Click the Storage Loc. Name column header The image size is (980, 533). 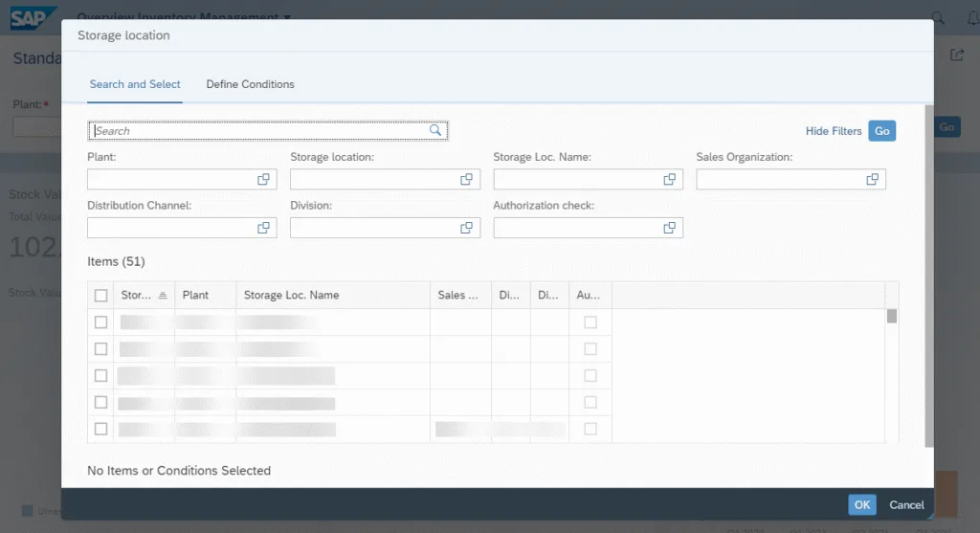tap(333, 295)
